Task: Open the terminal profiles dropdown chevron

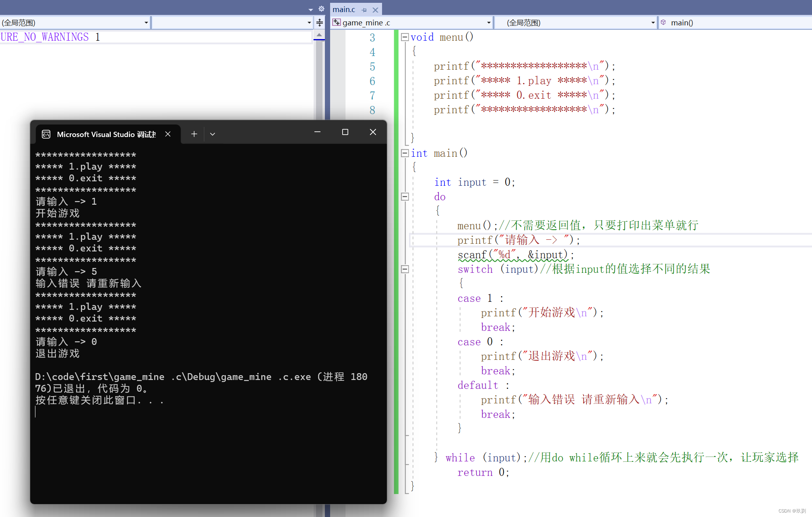Action: click(x=213, y=134)
